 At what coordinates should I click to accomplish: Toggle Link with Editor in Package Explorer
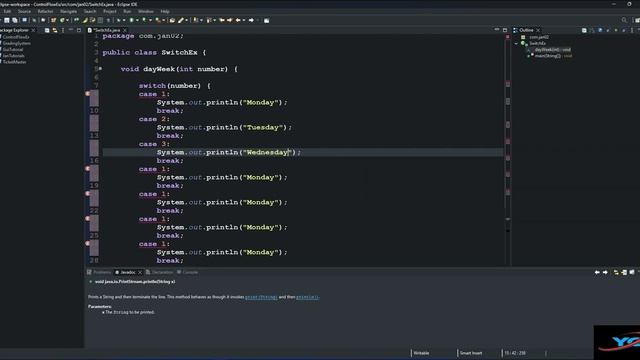[55, 30]
